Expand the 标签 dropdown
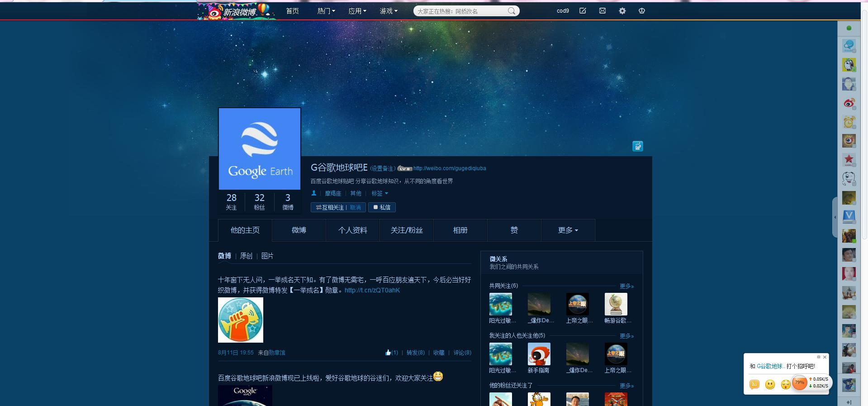Image resolution: width=868 pixels, height=406 pixels. click(379, 193)
